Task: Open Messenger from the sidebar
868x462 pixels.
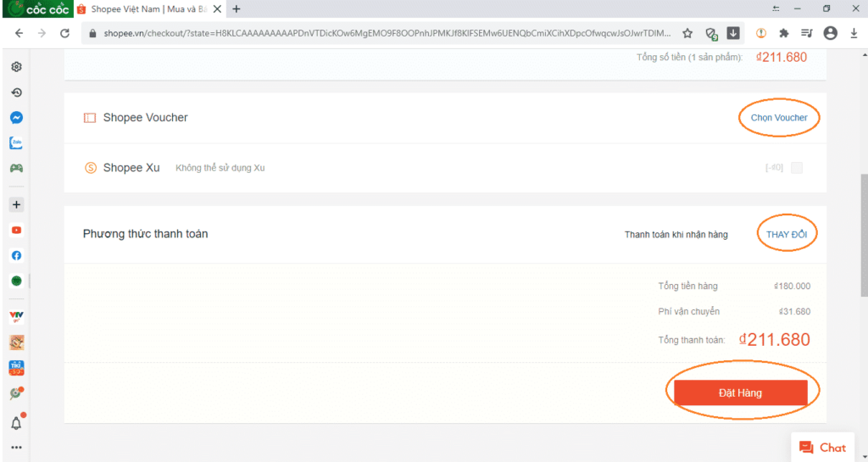Action: pyautogui.click(x=17, y=118)
